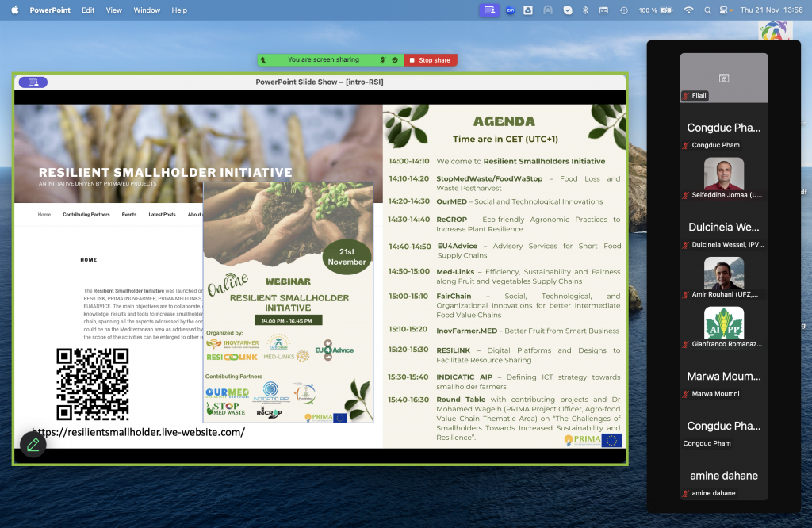
Task: Open the Window menu
Action: [x=147, y=10]
